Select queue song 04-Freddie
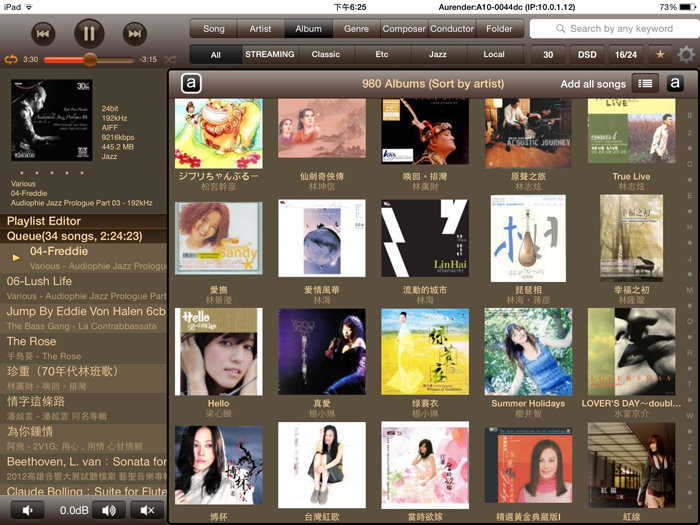700x525 pixels. 83,258
